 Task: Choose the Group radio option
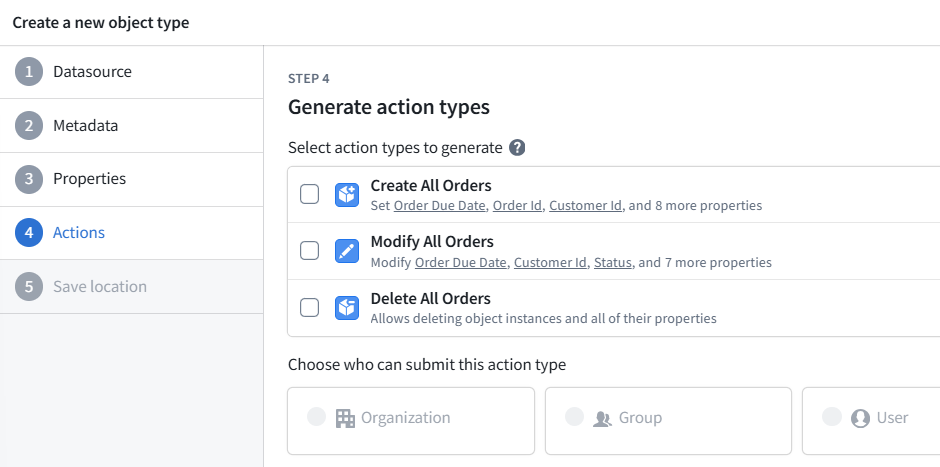point(574,417)
